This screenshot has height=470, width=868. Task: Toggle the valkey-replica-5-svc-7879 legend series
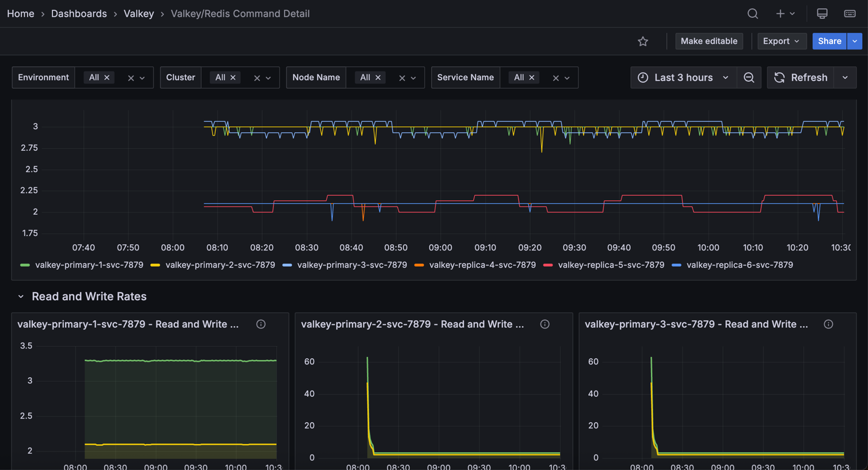click(x=611, y=265)
